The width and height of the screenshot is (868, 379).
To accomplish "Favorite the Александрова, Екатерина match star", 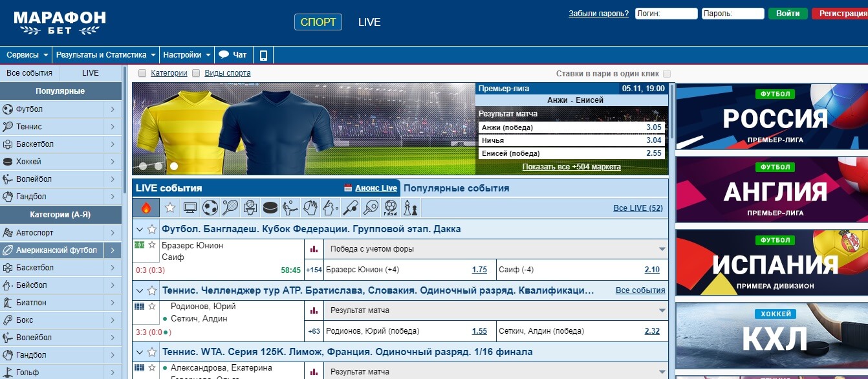I will coord(152,368).
